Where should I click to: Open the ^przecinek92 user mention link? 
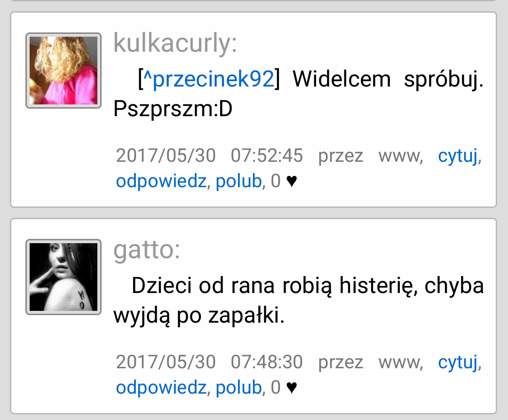pos(209,79)
